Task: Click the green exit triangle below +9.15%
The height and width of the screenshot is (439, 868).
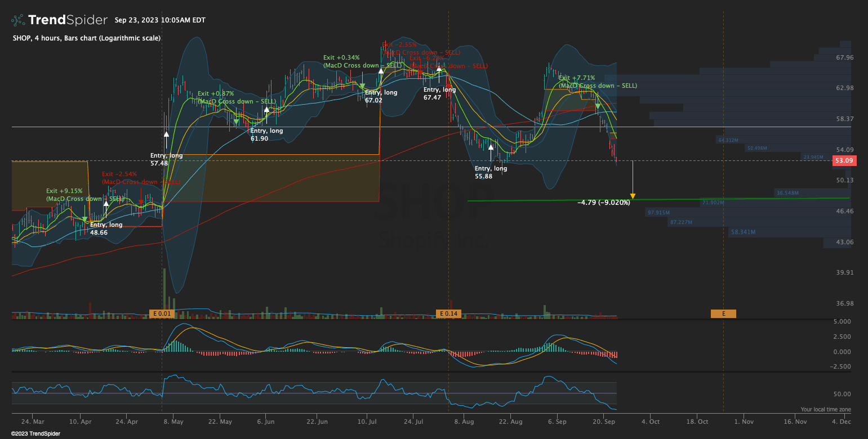Action: pos(84,219)
